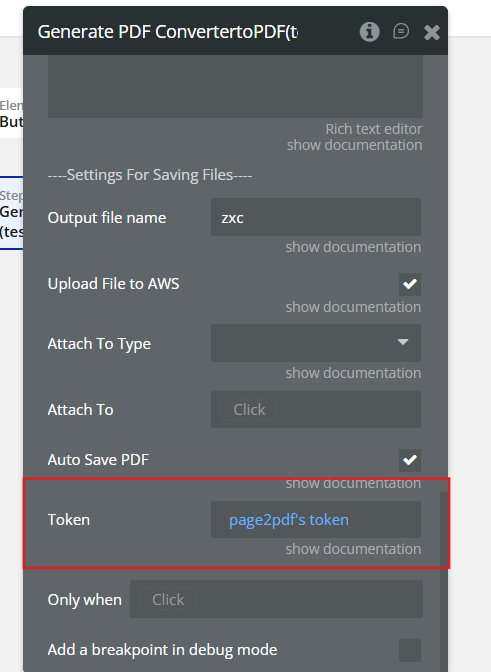The width and height of the screenshot is (491, 672).
Task: Edit the Output file name field containing zxc
Action: coord(316,217)
